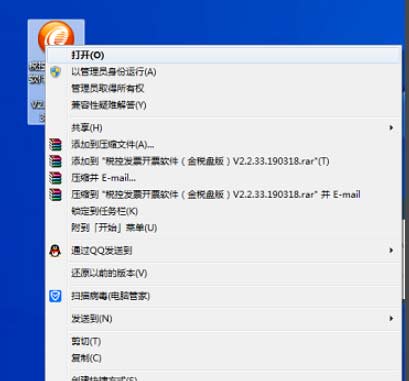Image resolution: width=409 pixels, height=381 pixels.
Task: Click the QQ penguin icon
Action: 55,250
